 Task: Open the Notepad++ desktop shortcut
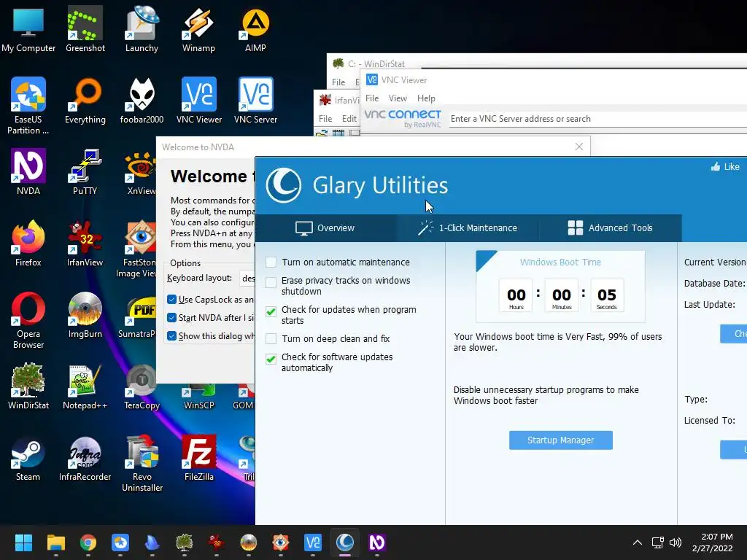(x=85, y=386)
